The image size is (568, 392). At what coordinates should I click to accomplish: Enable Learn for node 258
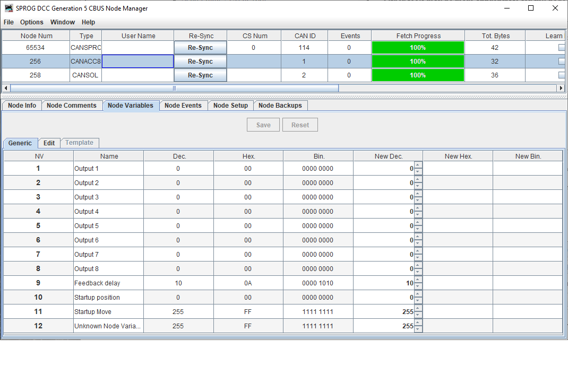pos(561,75)
